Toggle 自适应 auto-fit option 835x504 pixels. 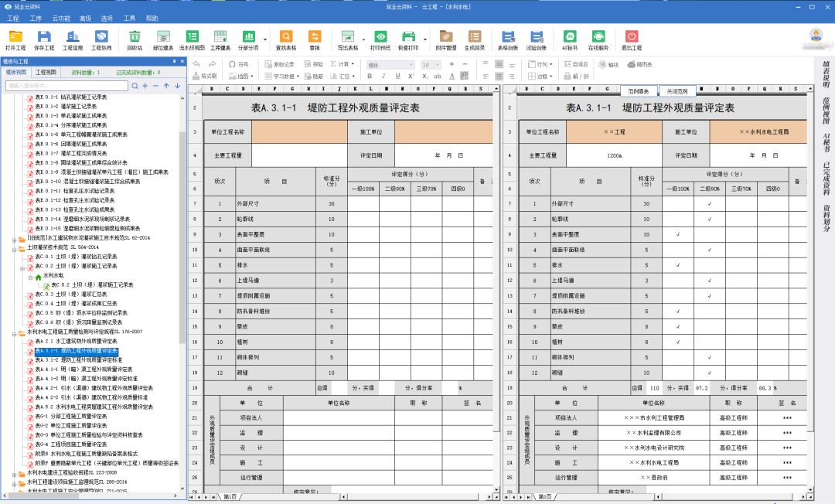point(576,64)
